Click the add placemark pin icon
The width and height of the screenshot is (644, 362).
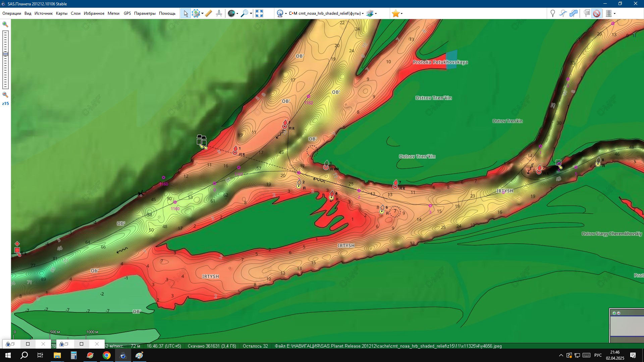click(x=552, y=13)
